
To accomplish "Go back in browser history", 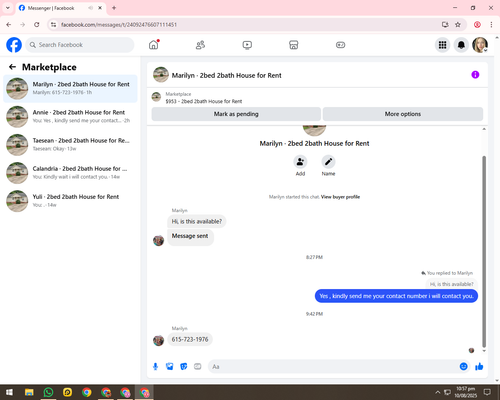I will (9, 24).
